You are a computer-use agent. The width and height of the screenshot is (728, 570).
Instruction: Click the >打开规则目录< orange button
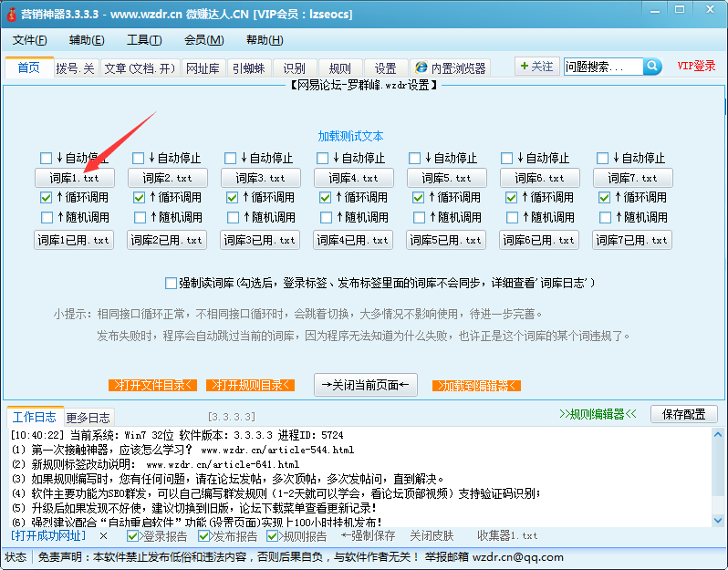pyautogui.click(x=250, y=385)
